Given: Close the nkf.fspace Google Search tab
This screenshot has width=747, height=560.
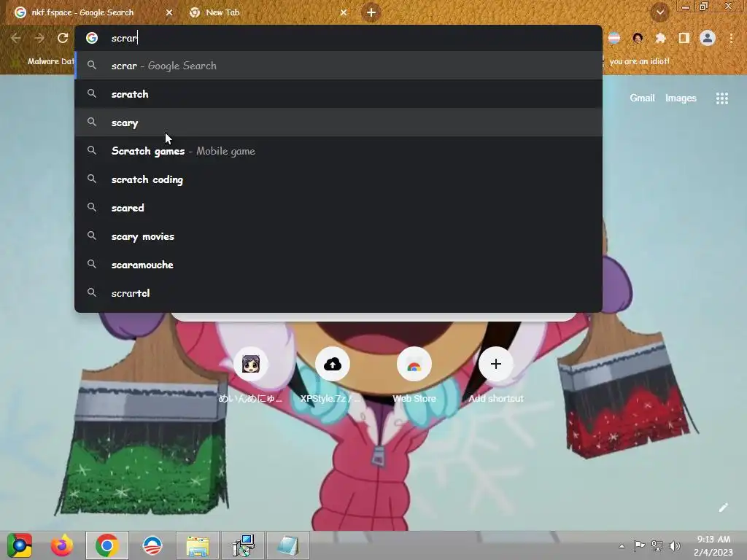Looking at the screenshot, I should coord(169,12).
